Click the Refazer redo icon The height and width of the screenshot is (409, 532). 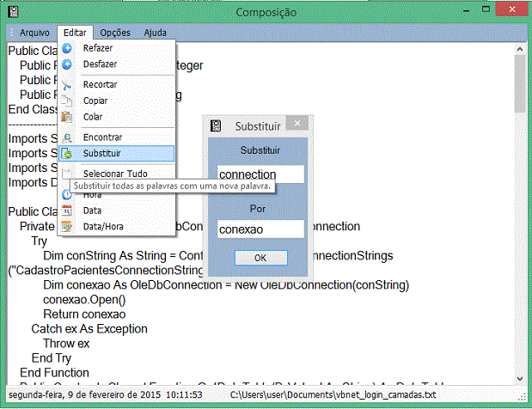tap(67, 48)
